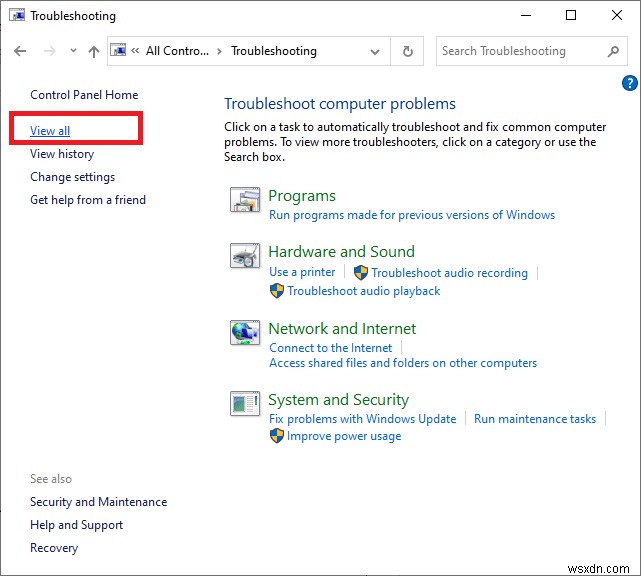Viewport: 641px width, 579px height.
Task: Click Use a printer
Action: pyautogui.click(x=302, y=272)
